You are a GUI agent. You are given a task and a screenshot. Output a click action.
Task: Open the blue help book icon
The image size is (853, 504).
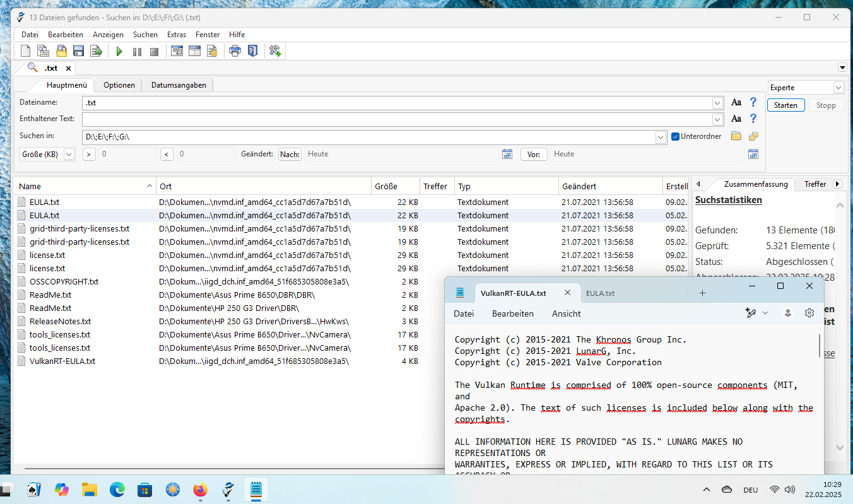(x=252, y=51)
